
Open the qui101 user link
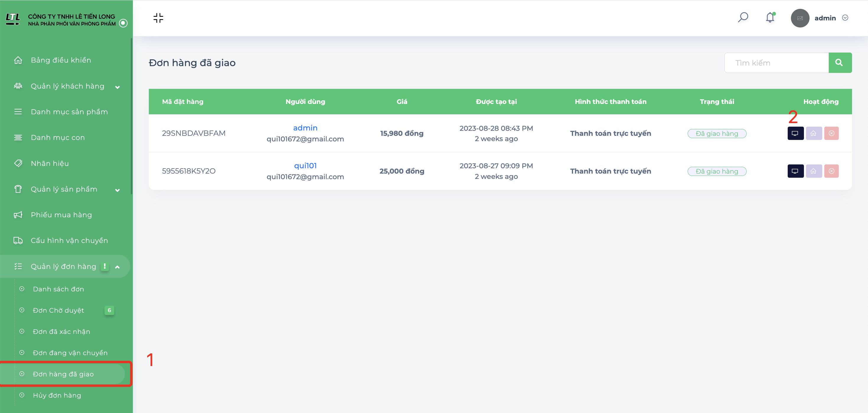click(305, 166)
